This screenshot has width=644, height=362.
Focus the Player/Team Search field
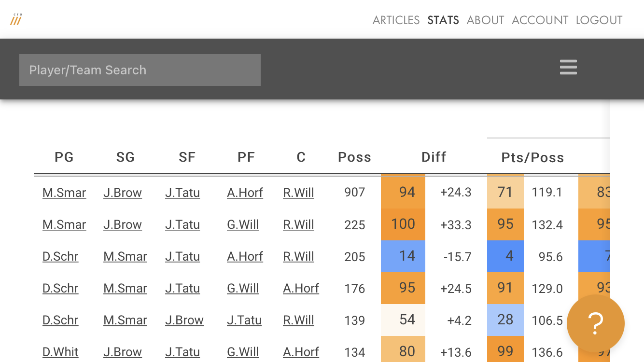pos(140,70)
